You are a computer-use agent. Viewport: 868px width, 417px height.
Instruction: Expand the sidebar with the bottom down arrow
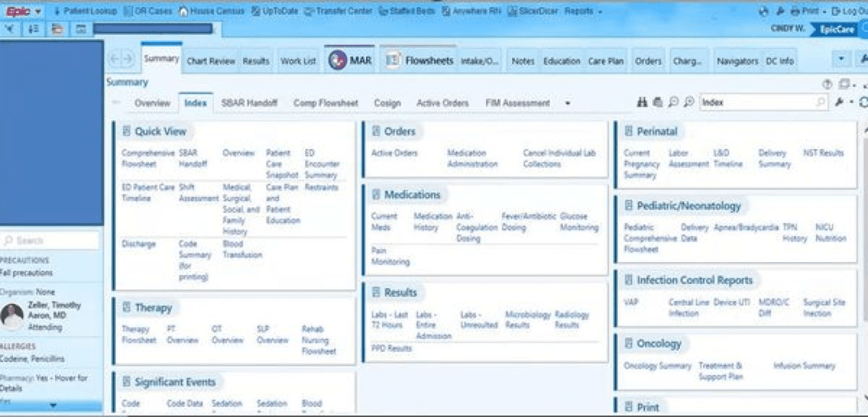click(51, 406)
